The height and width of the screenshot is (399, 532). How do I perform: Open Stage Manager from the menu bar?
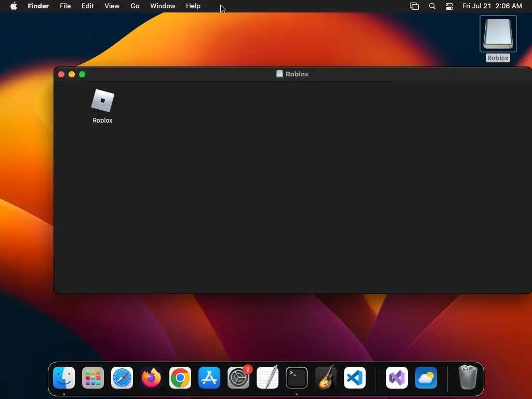coord(414,6)
